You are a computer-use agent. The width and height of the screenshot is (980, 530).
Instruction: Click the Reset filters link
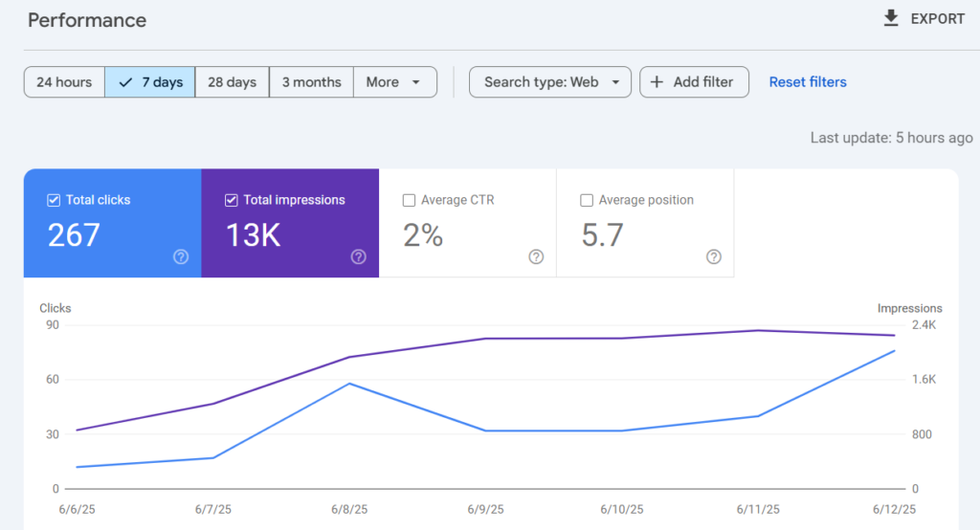808,82
